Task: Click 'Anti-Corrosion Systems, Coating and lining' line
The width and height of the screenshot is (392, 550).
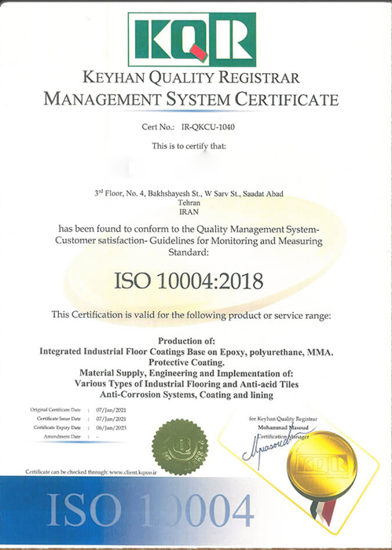Action: [x=186, y=394]
